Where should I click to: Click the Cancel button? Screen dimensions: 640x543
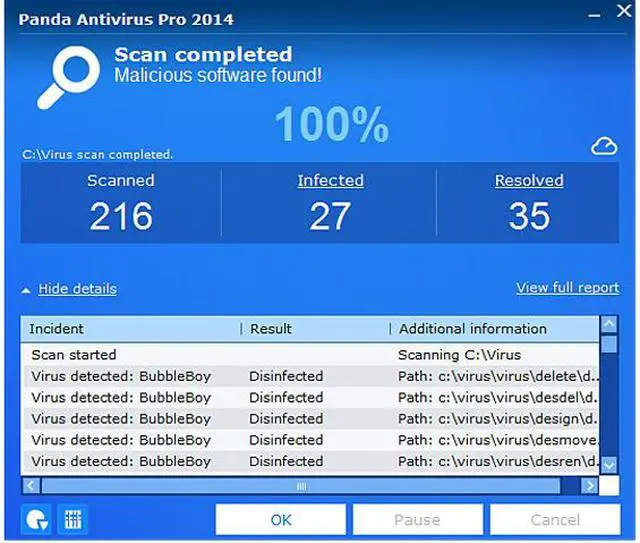(554, 520)
